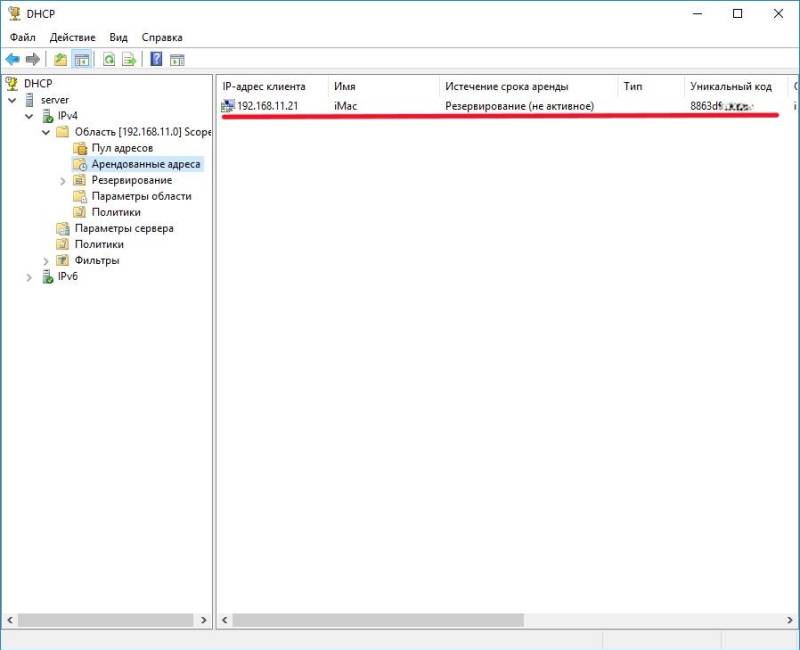Viewport: 800px width, 650px height.
Task: Toggle the console tree pane icon
Action: click(x=81, y=60)
